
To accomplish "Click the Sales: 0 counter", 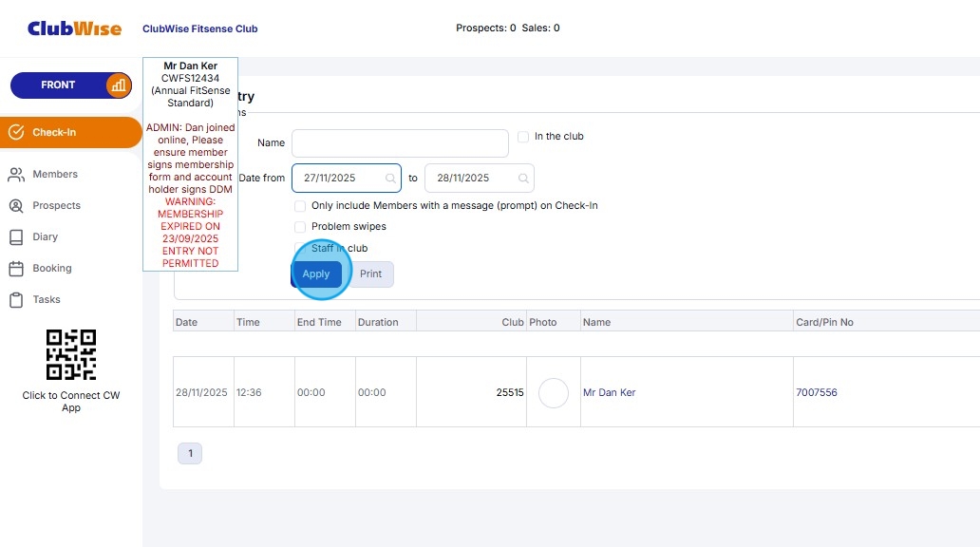I will 540,28.
